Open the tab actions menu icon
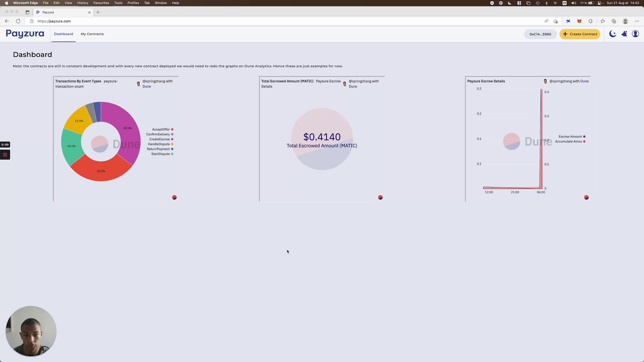Screen dimensions: 644x362 (27, 12)
